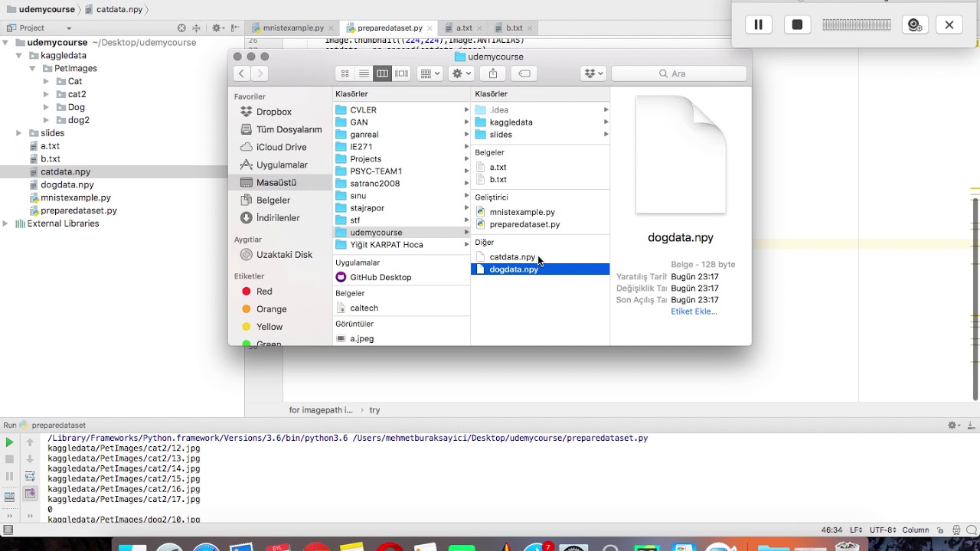Add webcam to the recording
The width and height of the screenshot is (980, 551).
pyautogui.click(x=914, y=24)
